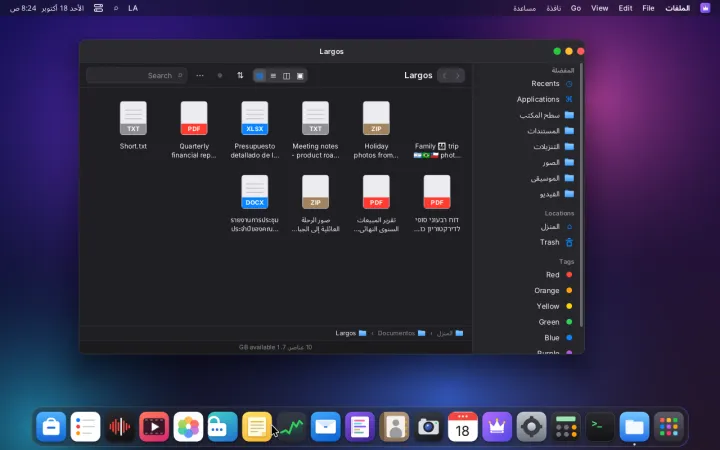This screenshot has width=720, height=450.
Task: Click Largos in the path bar
Action: pyautogui.click(x=351, y=333)
